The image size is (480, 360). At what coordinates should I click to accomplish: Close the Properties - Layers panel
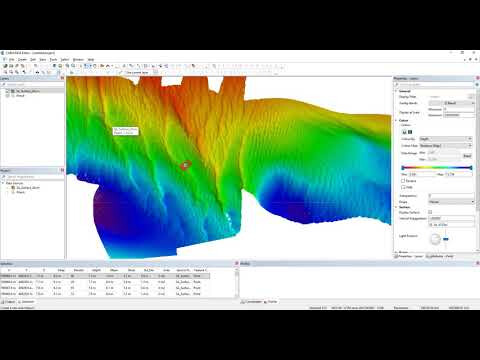pos(477,78)
